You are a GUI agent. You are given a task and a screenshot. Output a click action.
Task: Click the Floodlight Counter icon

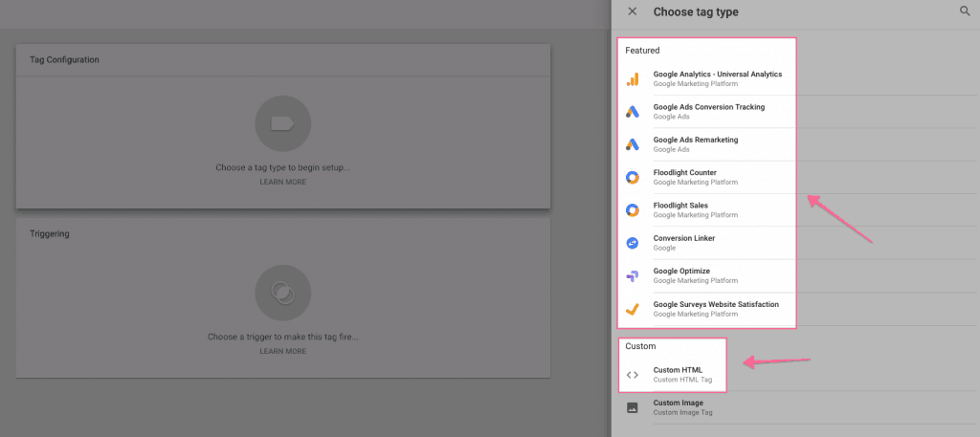coord(633,177)
